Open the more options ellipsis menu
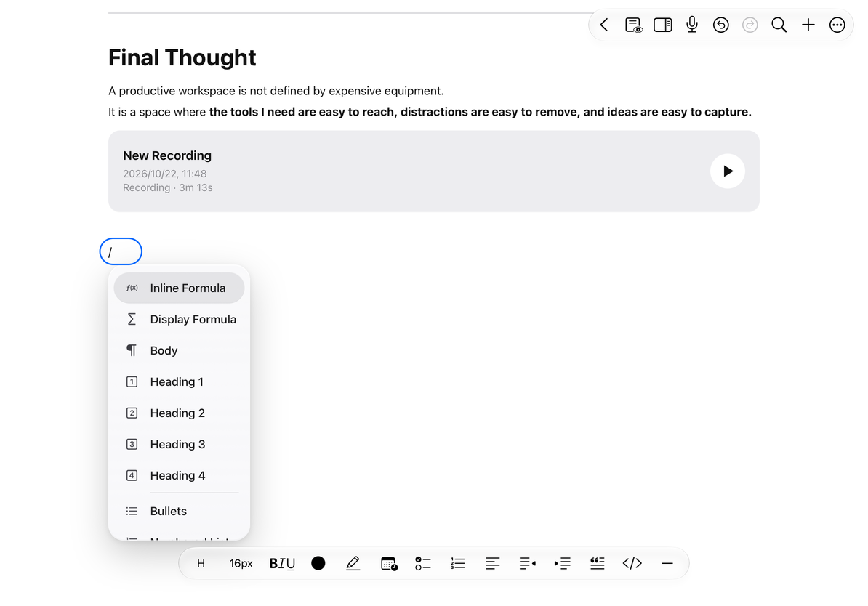868x606 pixels. 837,25
